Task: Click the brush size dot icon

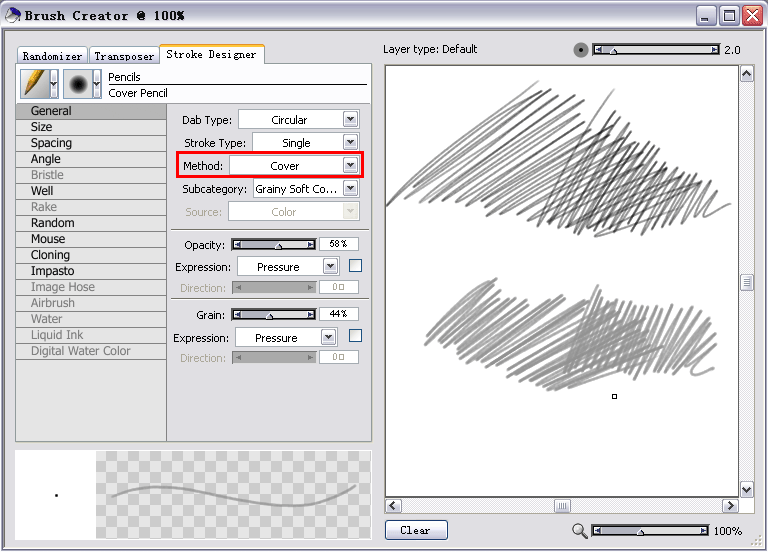Action: [x=581, y=50]
